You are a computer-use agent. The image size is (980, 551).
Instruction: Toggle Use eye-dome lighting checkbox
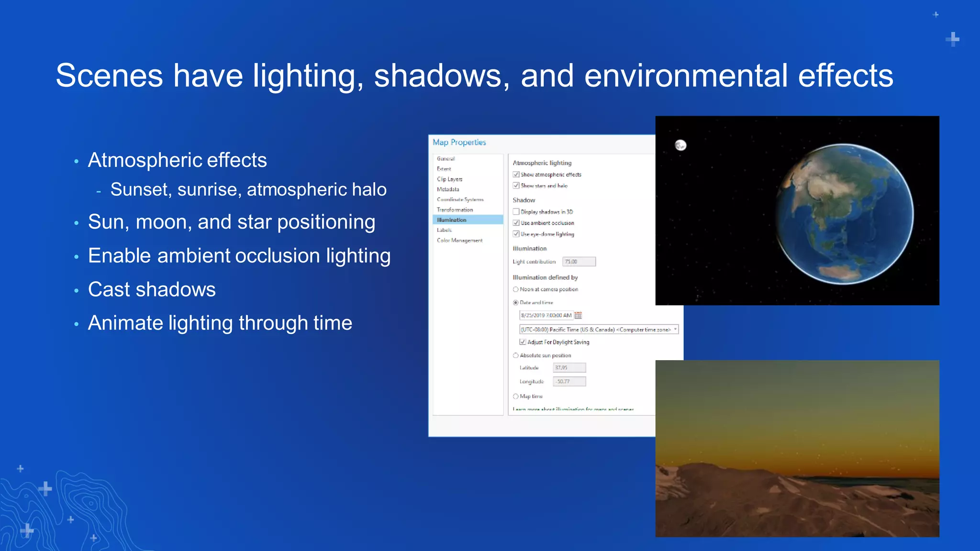click(x=516, y=234)
